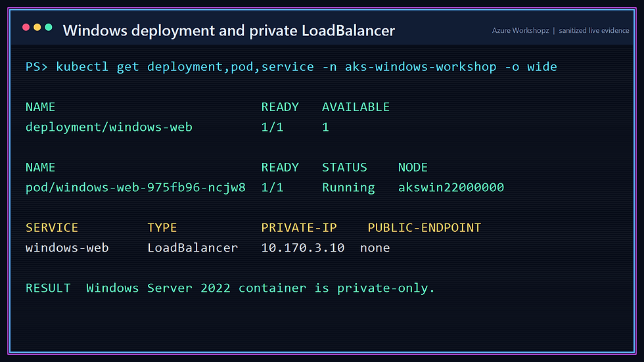Click the public endpoint value 'none'

pyautogui.click(x=375, y=248)
